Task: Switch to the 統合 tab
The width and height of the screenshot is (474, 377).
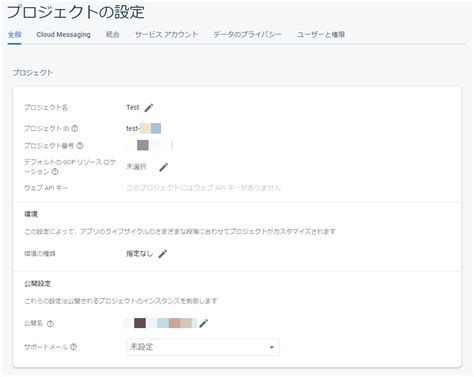Action: coord(113,35)
